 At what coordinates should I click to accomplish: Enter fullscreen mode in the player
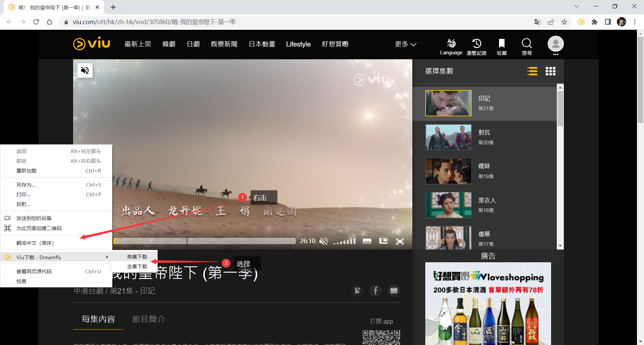coord(400,241)
